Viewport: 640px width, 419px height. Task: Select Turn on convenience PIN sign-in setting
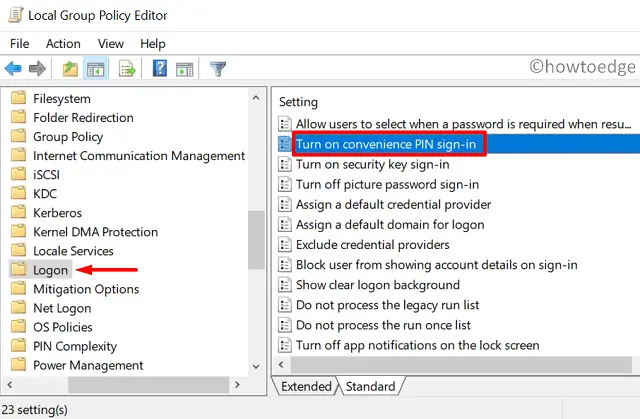click(x=386, y=144)
